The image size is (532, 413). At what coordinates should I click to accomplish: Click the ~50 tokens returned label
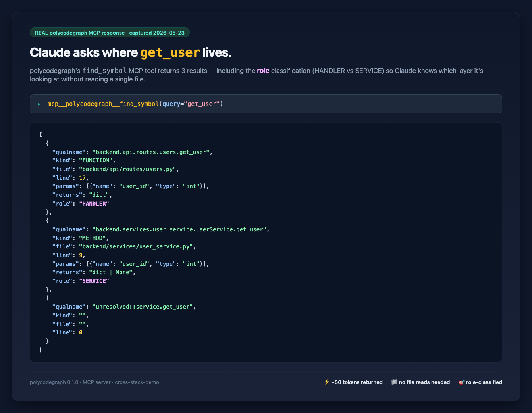click(x=357, y=382)
